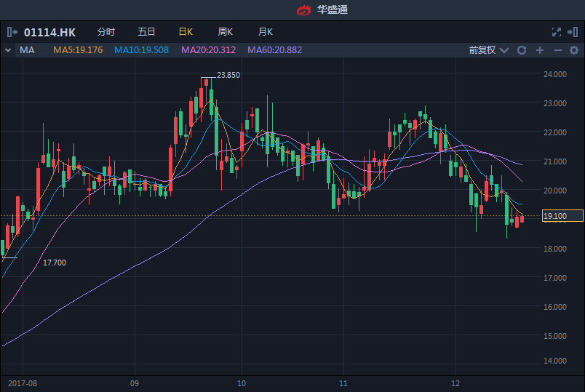This screenshot has height=392, width=585.
Task: Click the right panel collapse icon
Action: click(573, 32)
